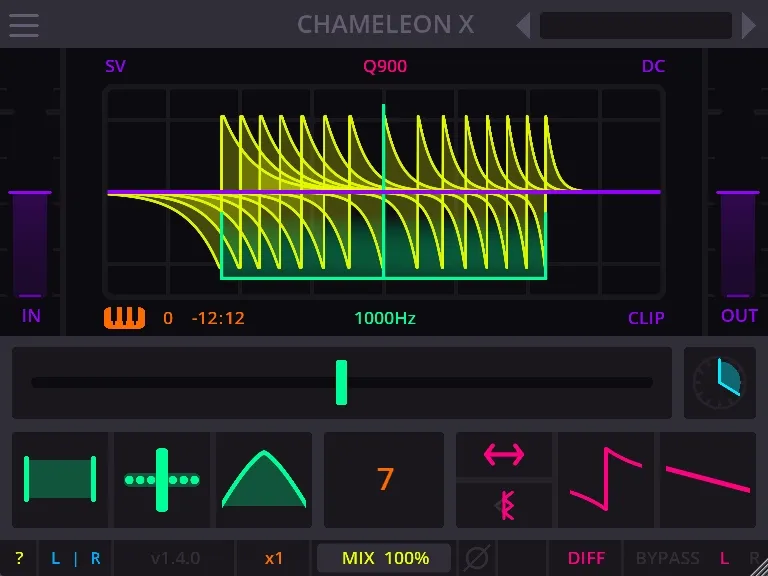Select the R channel beside L

[96, 558]
